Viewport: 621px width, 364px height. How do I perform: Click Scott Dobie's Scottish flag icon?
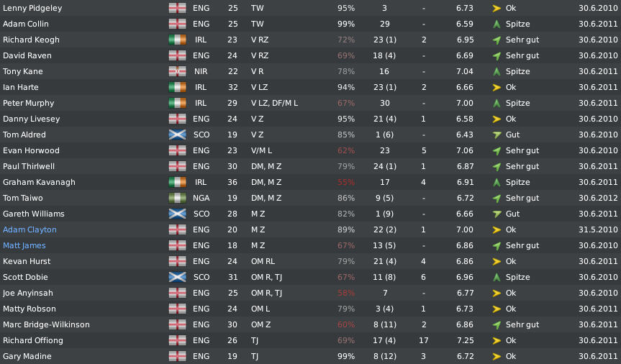[x=177, y=277]
